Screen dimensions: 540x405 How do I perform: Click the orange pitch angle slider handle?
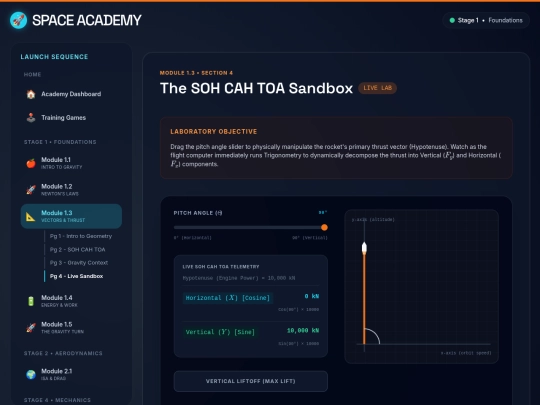tap(324, 227)
